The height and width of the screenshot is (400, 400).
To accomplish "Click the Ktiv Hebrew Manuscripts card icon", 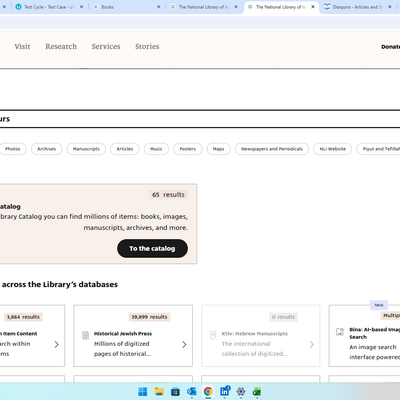I will [213, 335].
